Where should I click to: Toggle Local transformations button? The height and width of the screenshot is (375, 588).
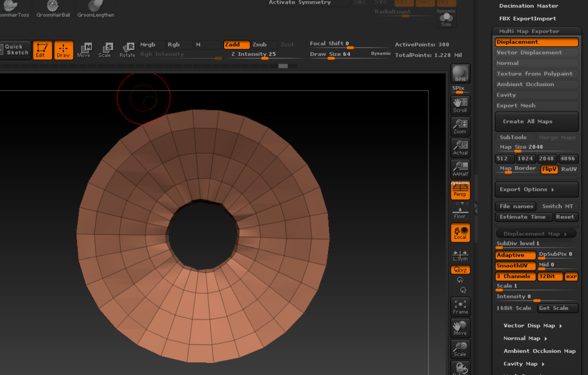click(460, 232)
